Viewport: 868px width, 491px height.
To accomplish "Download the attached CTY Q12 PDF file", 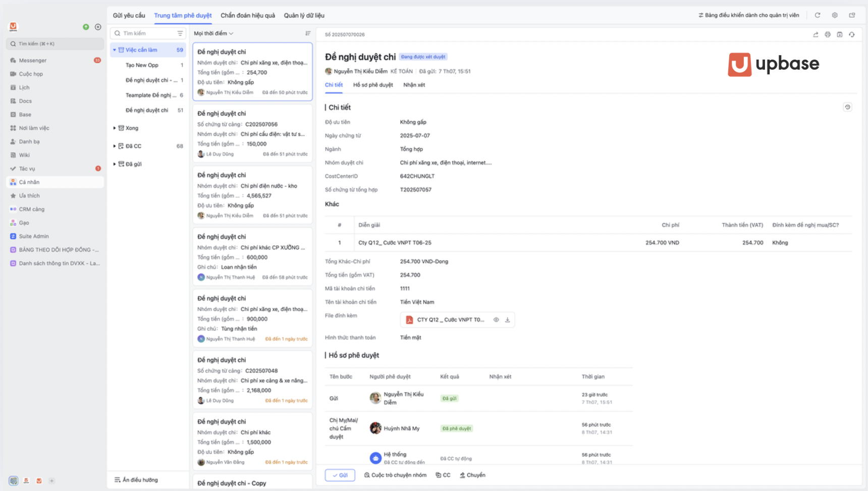I will coord(507,320).
